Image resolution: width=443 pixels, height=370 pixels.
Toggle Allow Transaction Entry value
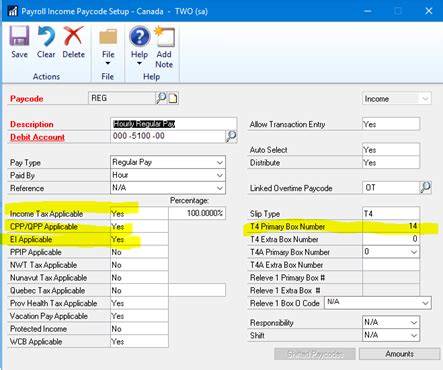coord(391,124)
